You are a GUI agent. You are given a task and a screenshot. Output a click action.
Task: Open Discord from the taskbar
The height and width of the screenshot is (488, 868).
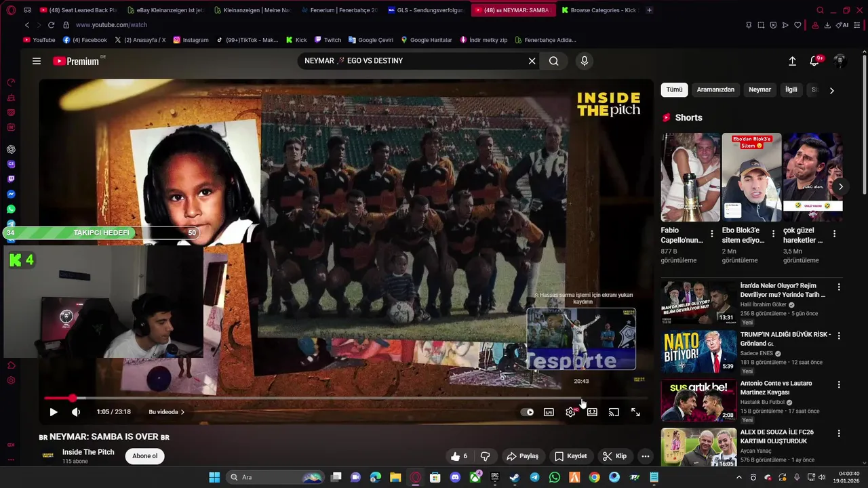click(455, 477)
